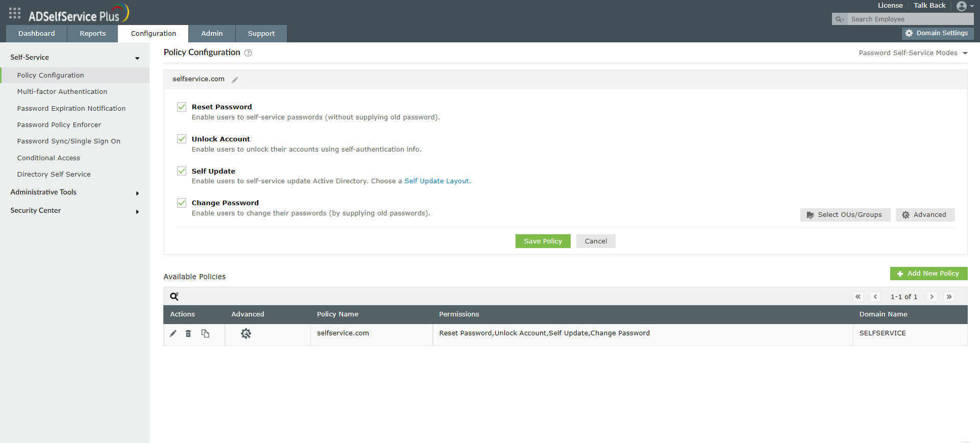This screenshot has width=980, height=443.
Task: Open the Talk Back link
Action: (x=929, y=6)
